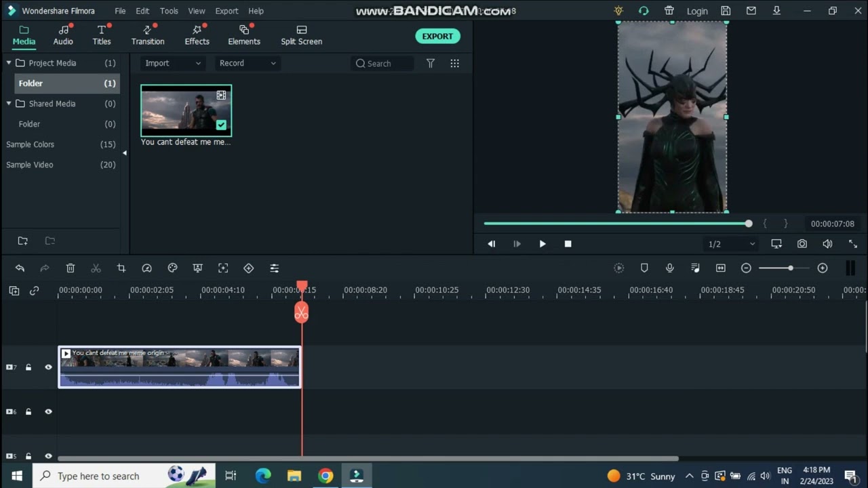Collapse the media sidebar arrow
868x488 pixels.
click(124, 153)
